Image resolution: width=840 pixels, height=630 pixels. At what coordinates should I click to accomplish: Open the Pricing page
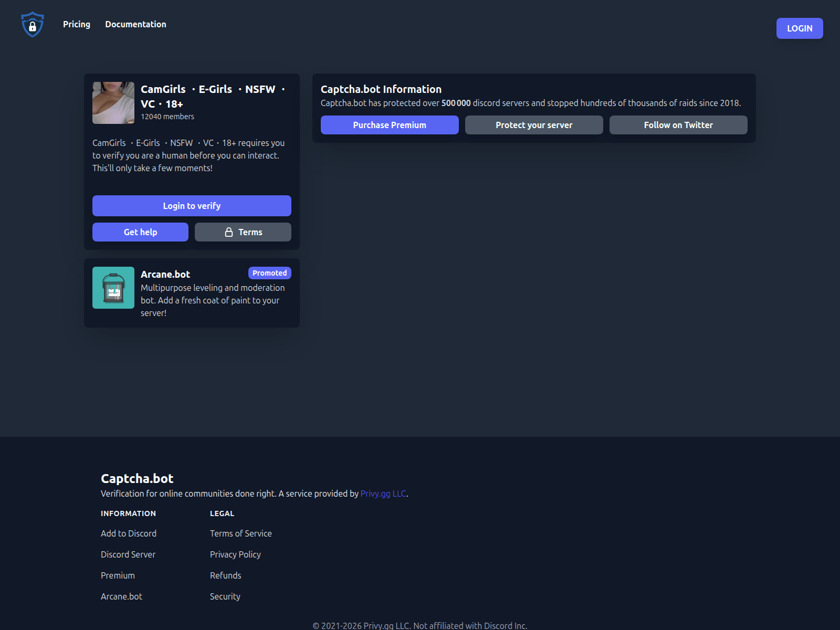click(77, 24)
